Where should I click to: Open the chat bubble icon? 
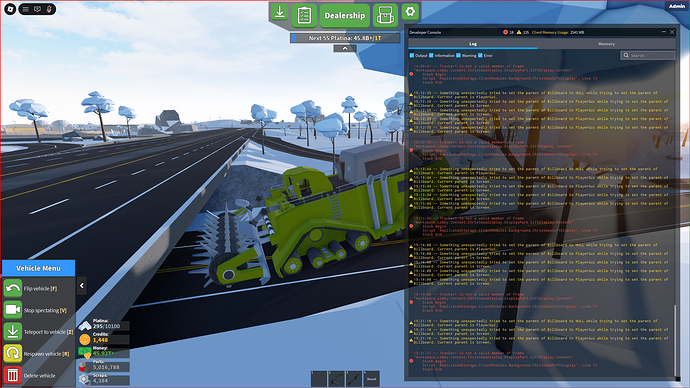pyautogui.click(x=37, y=9)
